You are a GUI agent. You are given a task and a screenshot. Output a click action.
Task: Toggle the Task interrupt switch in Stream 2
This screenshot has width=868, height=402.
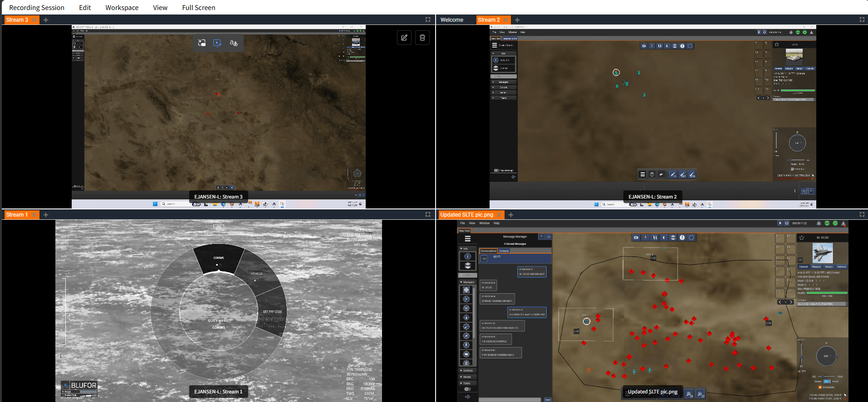click(496, 170)
